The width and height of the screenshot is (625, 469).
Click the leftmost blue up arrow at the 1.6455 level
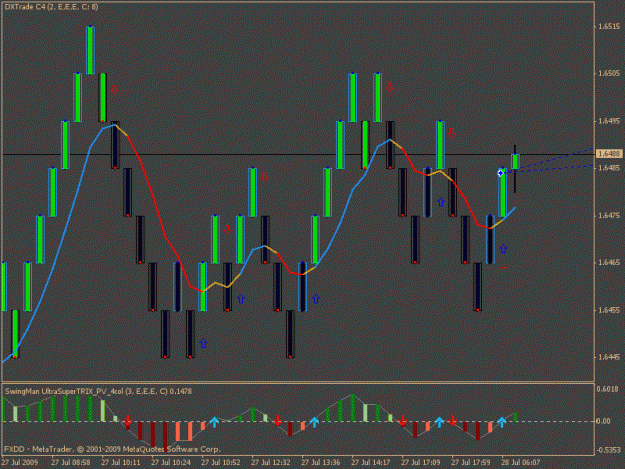point(241,299)
